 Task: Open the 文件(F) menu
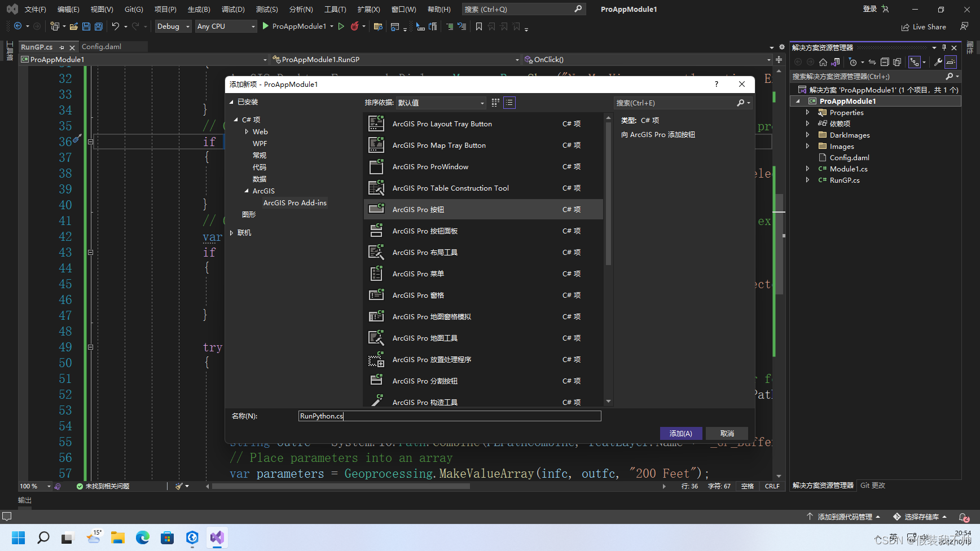[x=35, y=9]
